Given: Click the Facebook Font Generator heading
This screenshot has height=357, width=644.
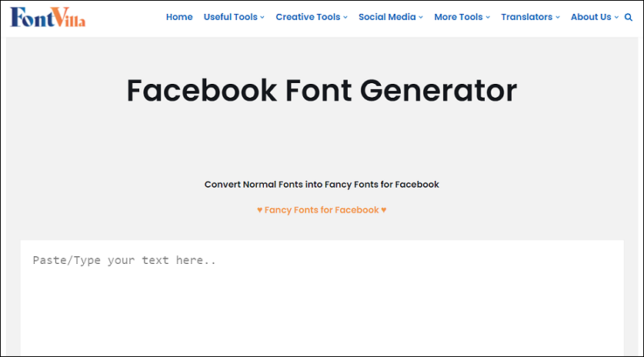Looking at the screenshot, I should [x=322, y=91].
